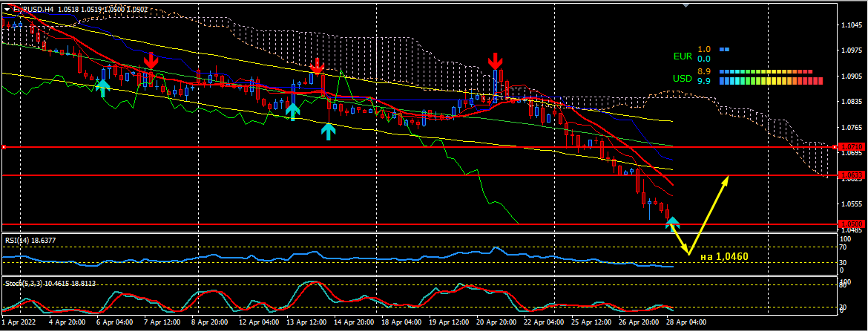The height and width of the screenshot is (332, 868).
Task: Click the lowest cyan buy arrow near 14 Apr
Action: tap(328, 131)
